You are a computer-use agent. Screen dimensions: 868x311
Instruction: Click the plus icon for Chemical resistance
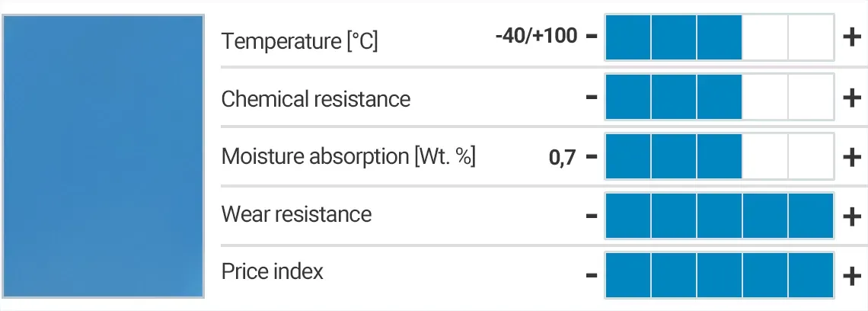click(851, 98)
